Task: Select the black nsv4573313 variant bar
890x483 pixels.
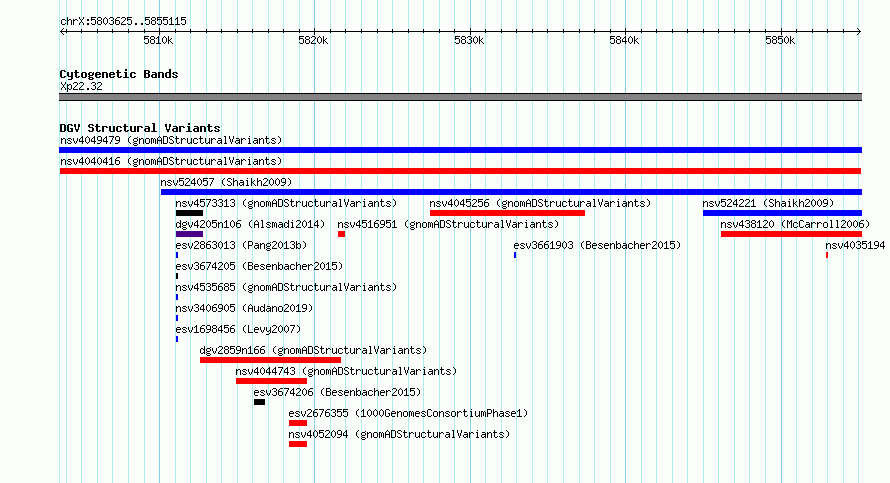Action: 189,213
